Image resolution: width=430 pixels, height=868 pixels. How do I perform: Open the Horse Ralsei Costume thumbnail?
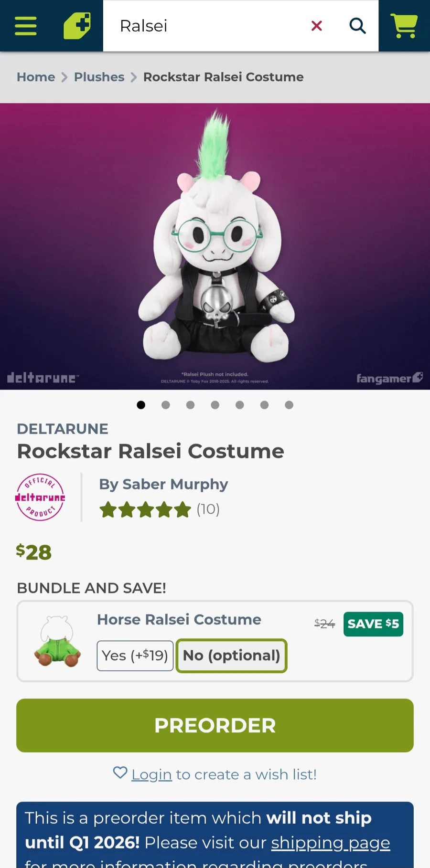click(57, 641)
